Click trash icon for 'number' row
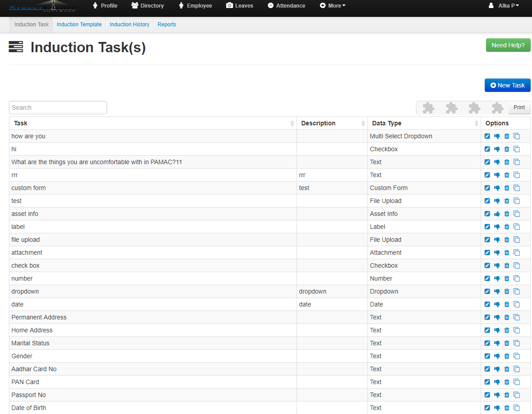This screenshot has width=532, height=414. pos(507,278)
